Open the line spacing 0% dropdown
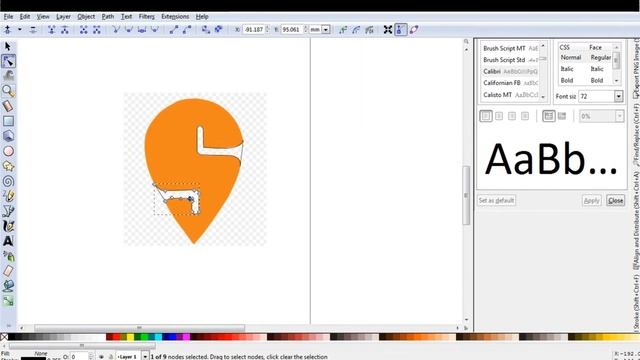 pos(620,116)
